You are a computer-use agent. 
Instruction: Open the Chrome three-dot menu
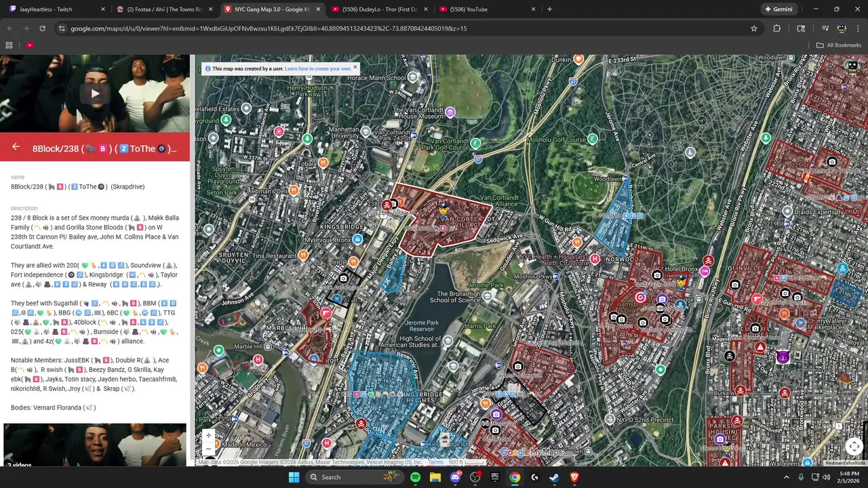(858, 28)
